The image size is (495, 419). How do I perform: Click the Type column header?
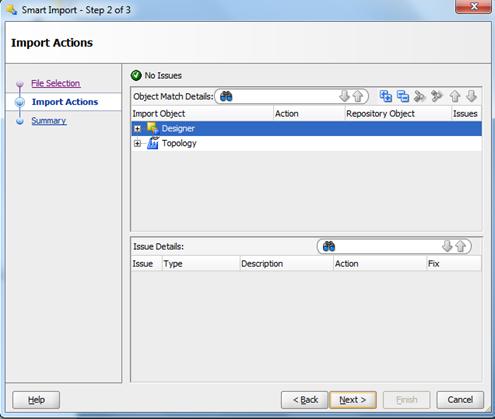201,264
